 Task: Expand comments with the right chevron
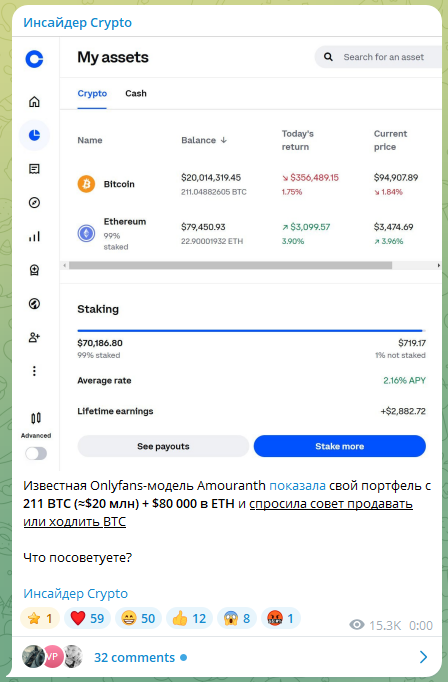coord(424,657)
